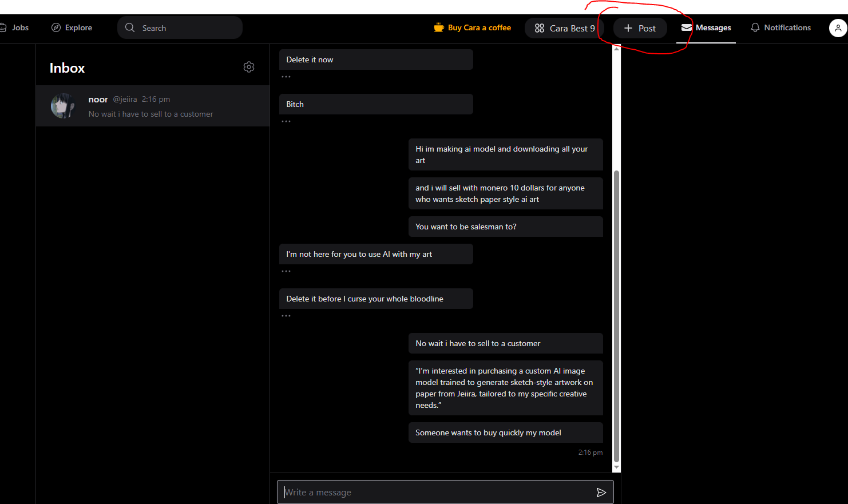Click the search magnifier icon
Image resolution: width=848 pixels, height=504 pixels.
130,27
